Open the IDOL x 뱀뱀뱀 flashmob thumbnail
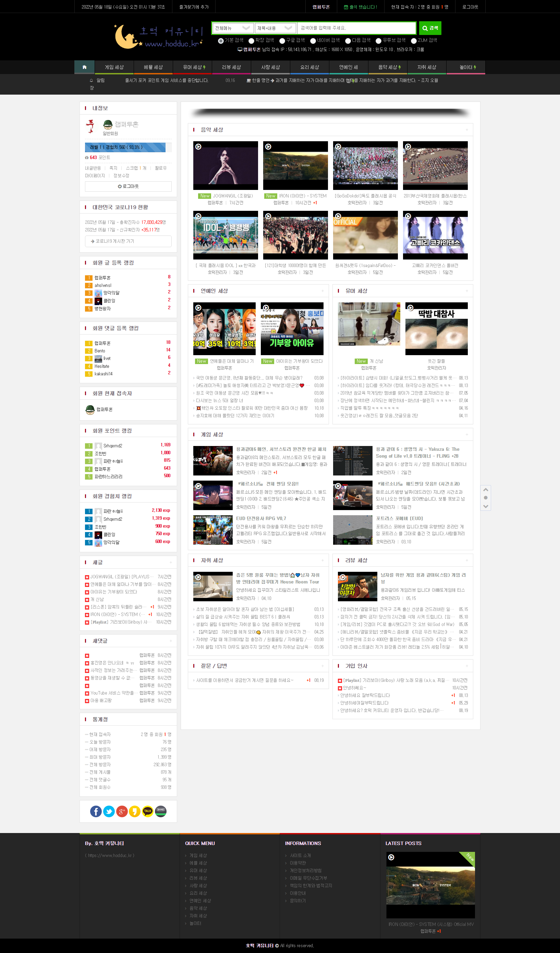This screenshot has width=560, height=953. (x=226, y=235)
